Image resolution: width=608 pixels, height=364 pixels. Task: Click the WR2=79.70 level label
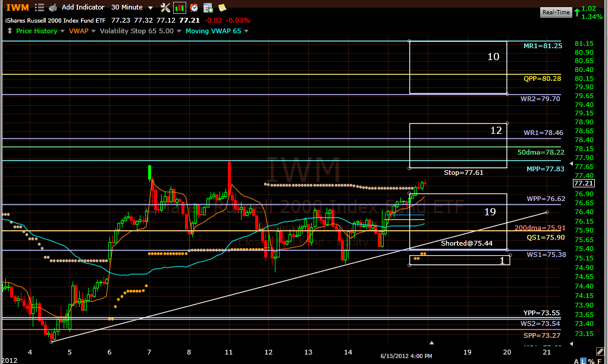pyautogui.click(x=540, y=99)
